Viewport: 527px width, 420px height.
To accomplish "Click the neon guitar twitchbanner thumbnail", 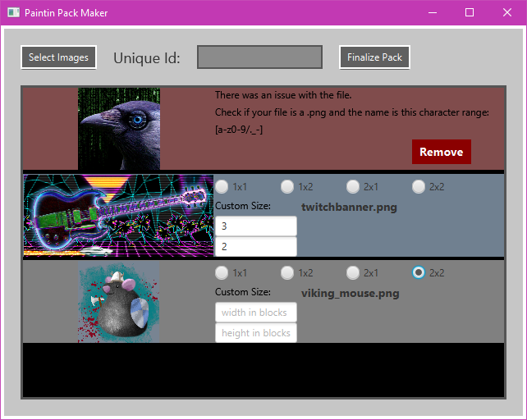I will click(x=118, y=216).
